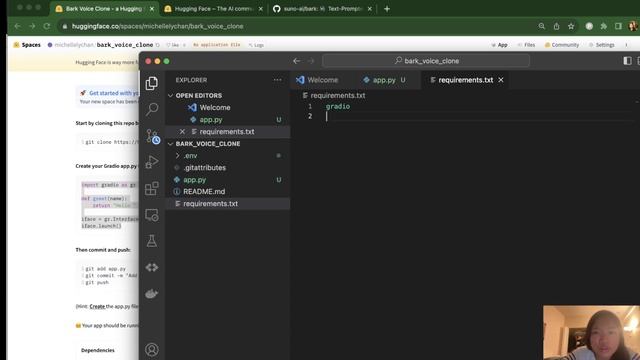Screen dimensions: 640x360
Task: Open app.py in the BARK_VOICE_CLONE tree
Action: click(x=194, y=180)
